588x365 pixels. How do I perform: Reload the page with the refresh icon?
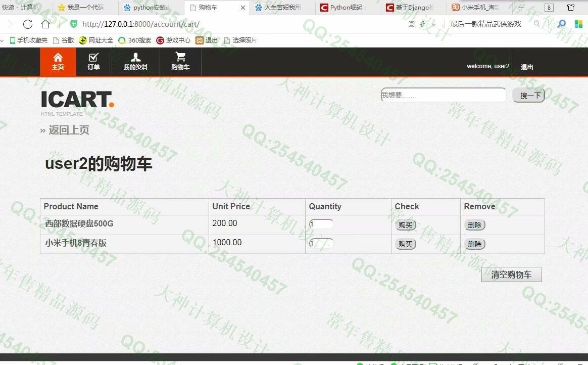point(28,24)
